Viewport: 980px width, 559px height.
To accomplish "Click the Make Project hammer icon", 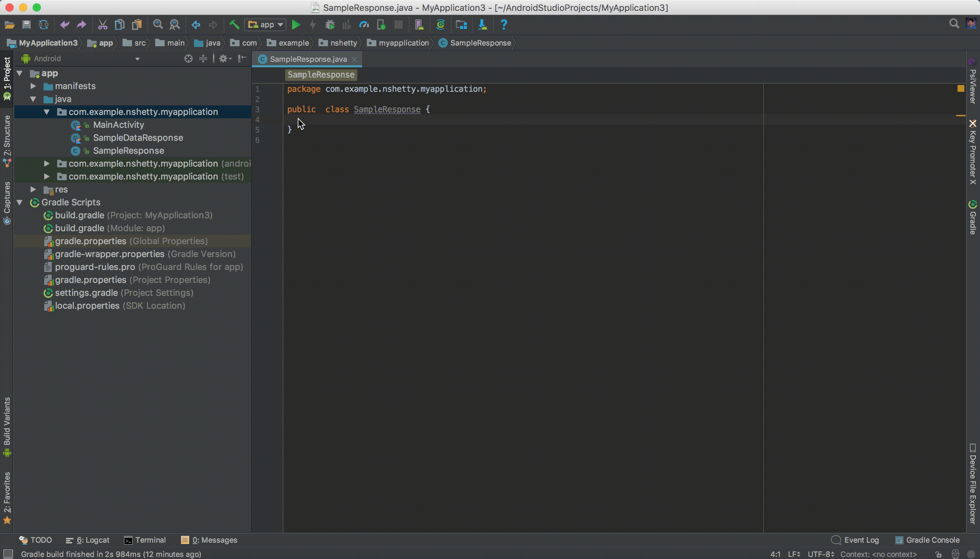I will (x=234, y=25).
